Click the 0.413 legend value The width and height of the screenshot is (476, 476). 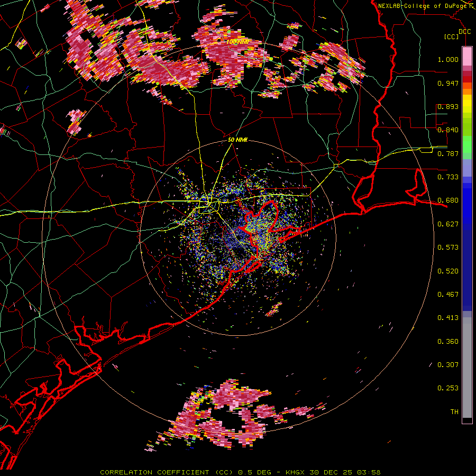(x=448, y=318)
